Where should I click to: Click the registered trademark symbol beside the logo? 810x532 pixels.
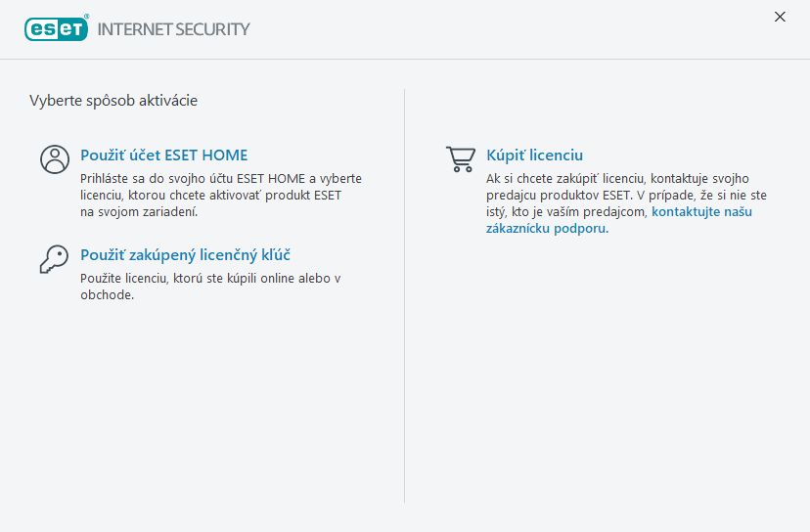(87, 17)
